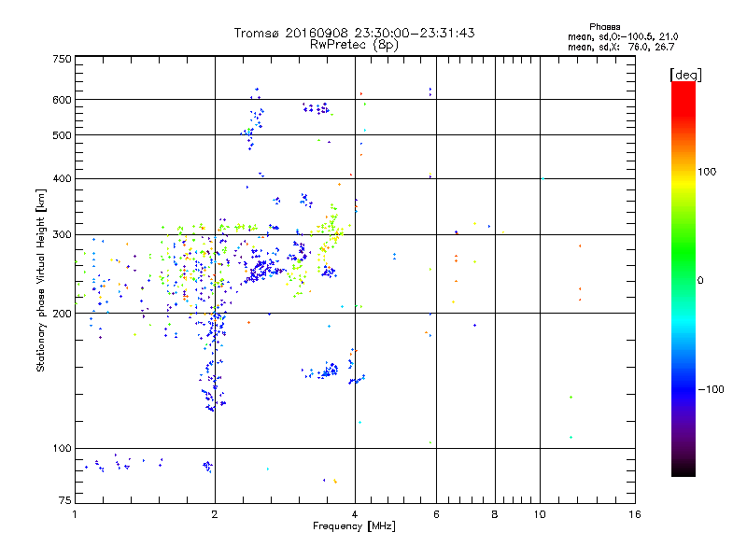This screenshot has height=560, width=747.
Task: Select 'mean, sd,O:-100.5, 21.0' statistics line
Action: click(x=623, y=37)
